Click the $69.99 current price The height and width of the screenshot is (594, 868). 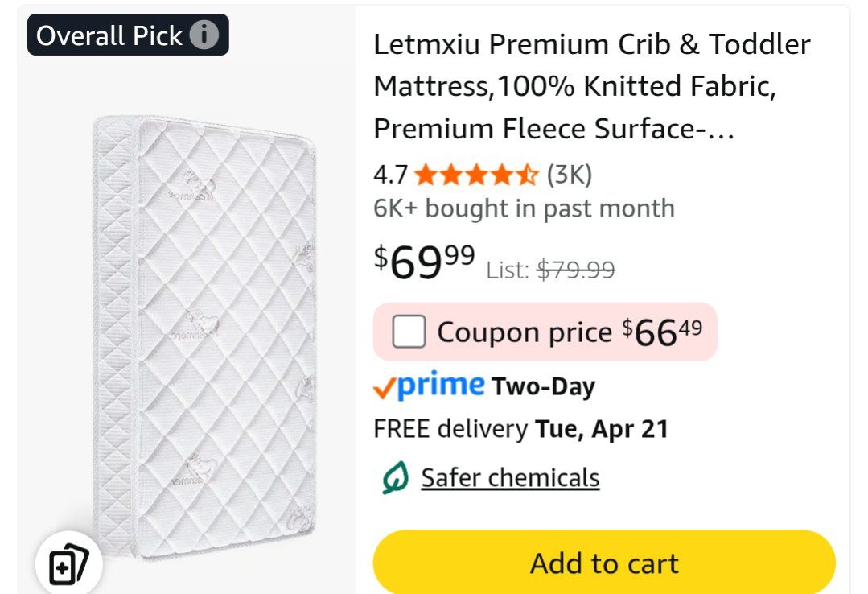(x=424, y=261)
